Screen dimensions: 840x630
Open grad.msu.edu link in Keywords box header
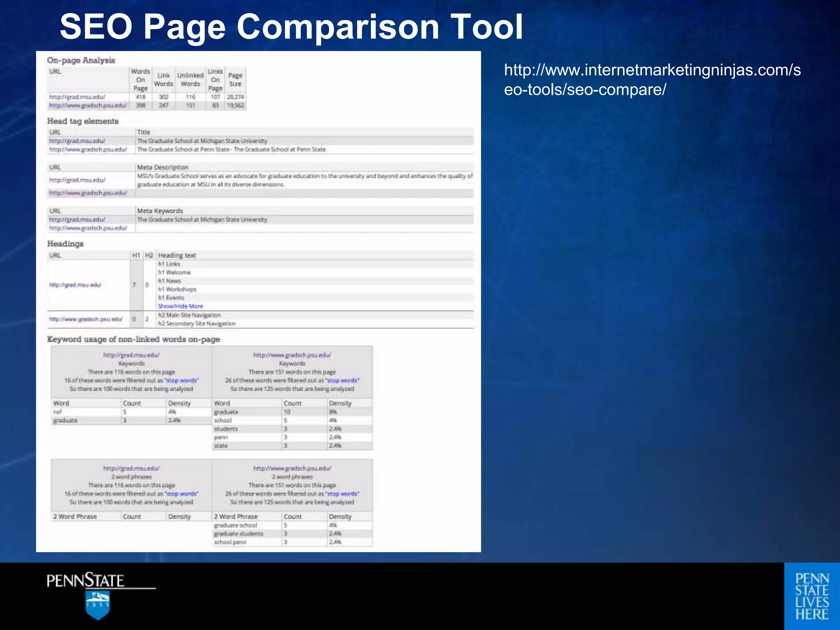(131, 355)
